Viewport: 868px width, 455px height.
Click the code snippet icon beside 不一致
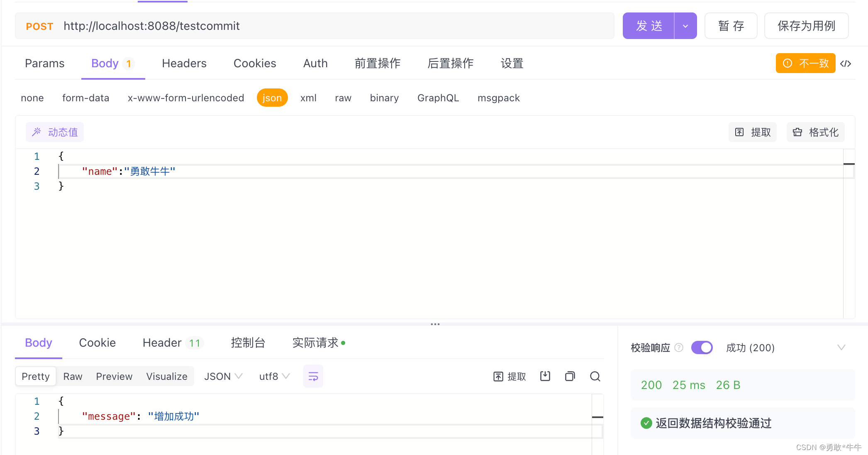click(x=846, y=64)
